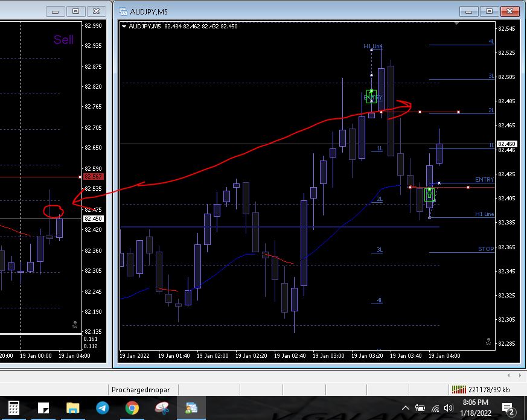527x420 pixels.
Task: Select the Sell label in the left chart
Action: pyautogui.click(x=63, y=40)
